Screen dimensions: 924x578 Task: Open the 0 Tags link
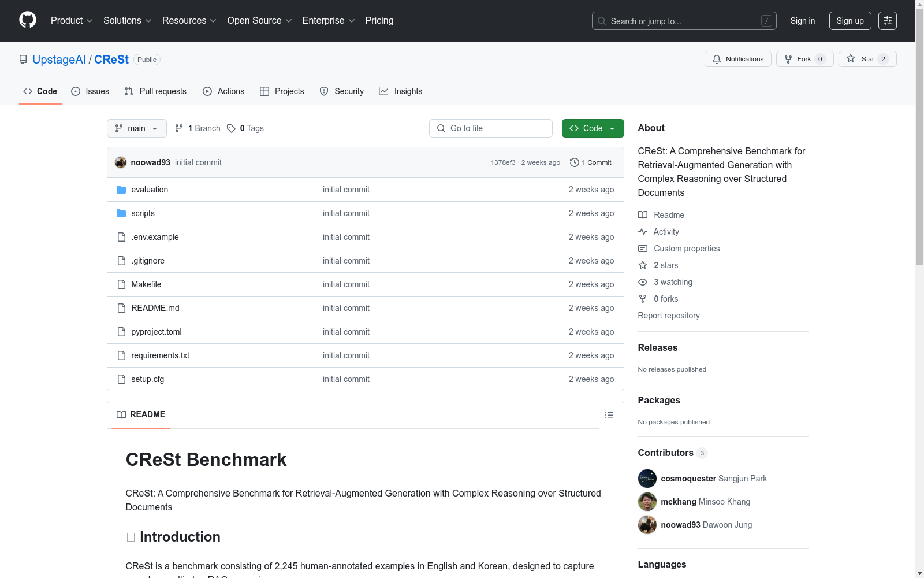(x=245, y=128)
